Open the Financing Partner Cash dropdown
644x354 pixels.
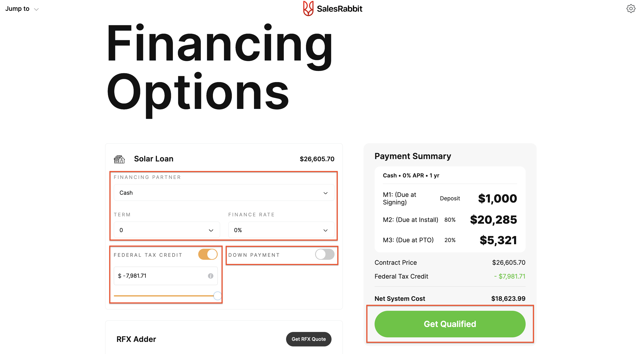[x=224, y=193]
